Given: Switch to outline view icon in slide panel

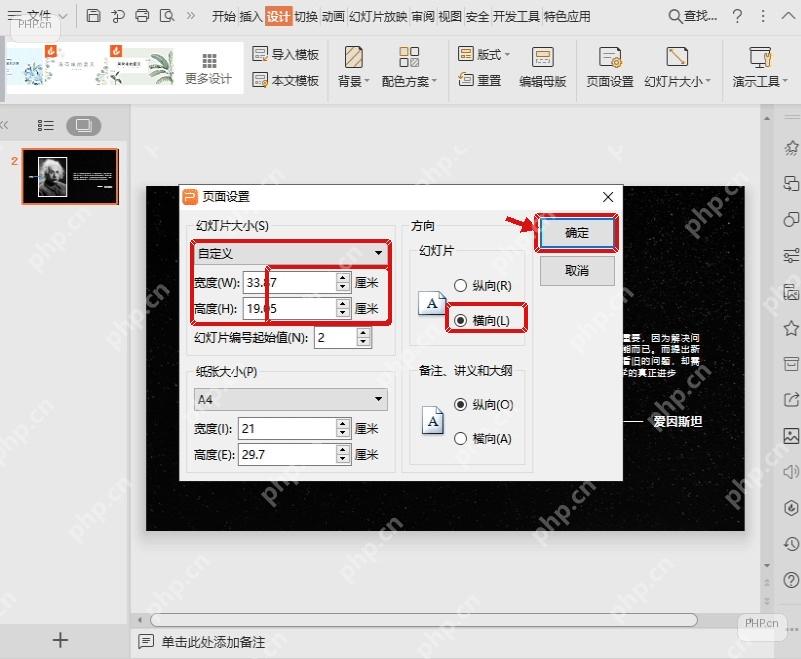Looking at the screenshot, I should tap(45, 125).
